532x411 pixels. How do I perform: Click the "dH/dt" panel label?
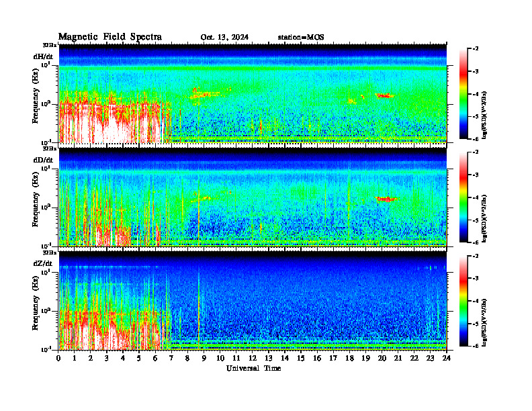pyautogui.click(x=43, y=56)
